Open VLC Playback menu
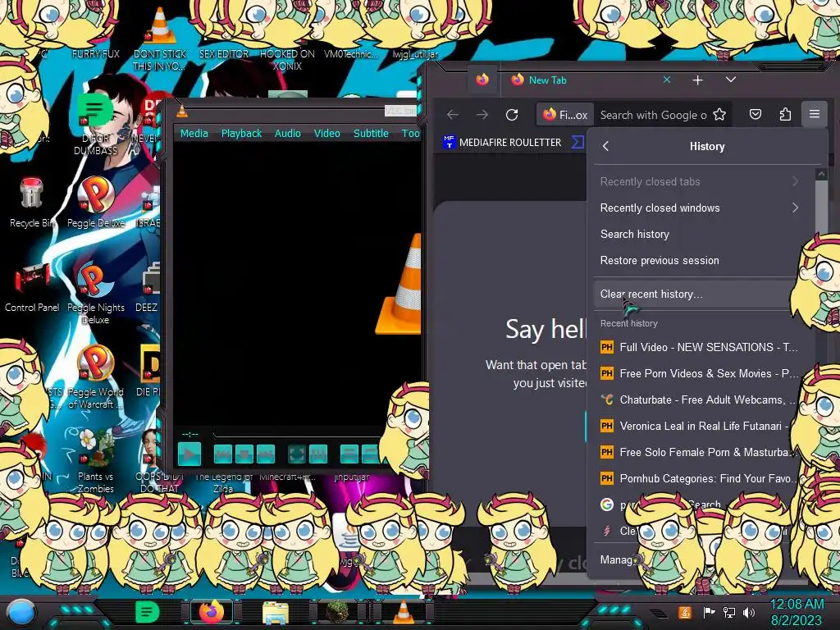The image size is (840, 630). tap(242, 134)
